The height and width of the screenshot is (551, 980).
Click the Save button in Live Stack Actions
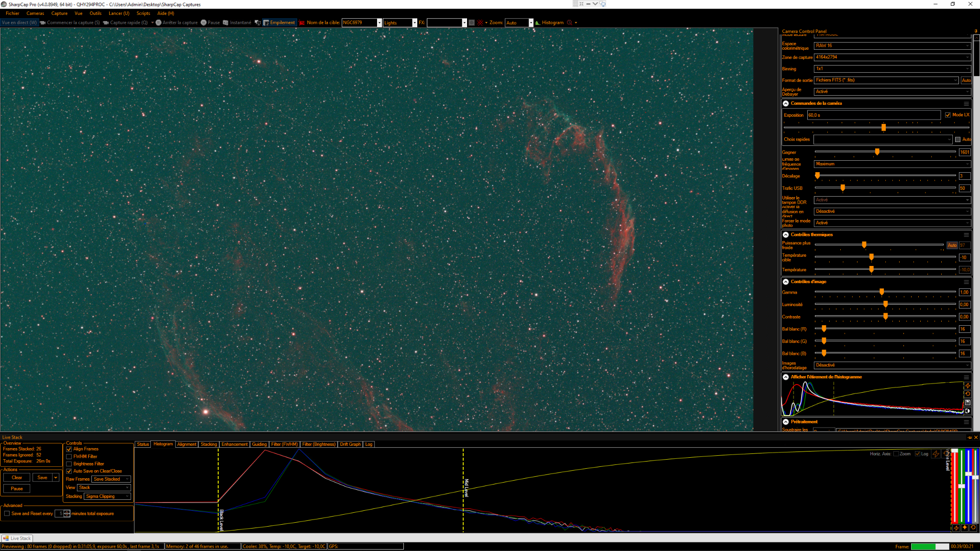[x=43, y=478]
